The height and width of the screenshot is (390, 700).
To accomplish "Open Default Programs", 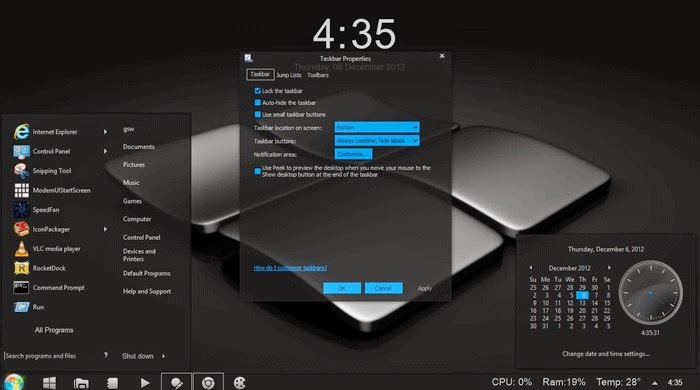I will point(147,274).
